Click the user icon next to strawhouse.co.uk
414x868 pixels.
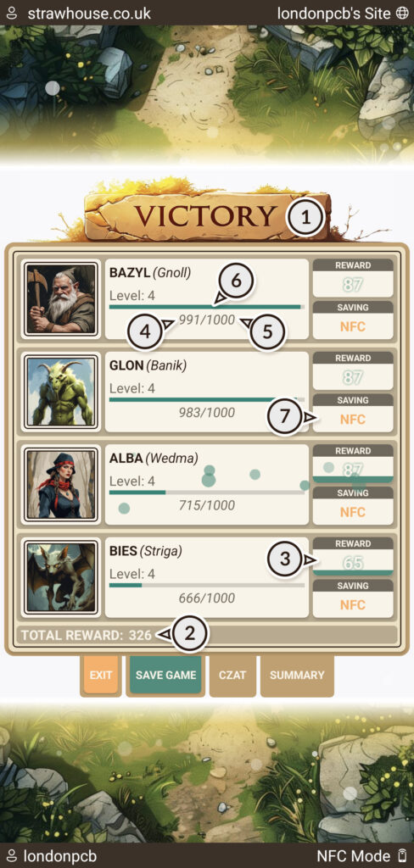pyautogui.click(x=12, y=14)
